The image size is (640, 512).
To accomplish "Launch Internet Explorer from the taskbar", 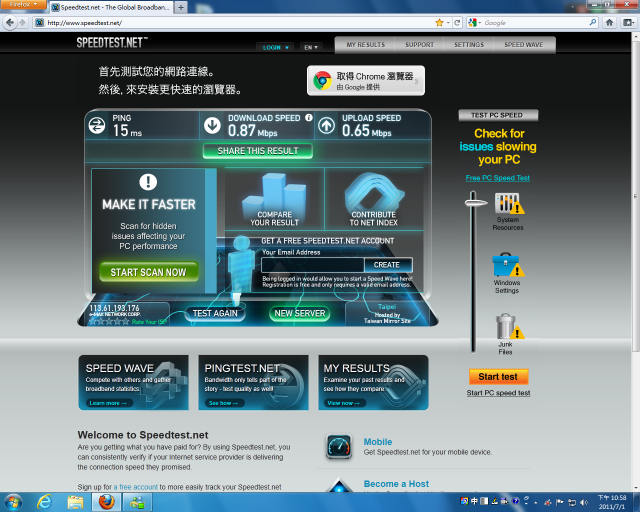I will (44, 502).
